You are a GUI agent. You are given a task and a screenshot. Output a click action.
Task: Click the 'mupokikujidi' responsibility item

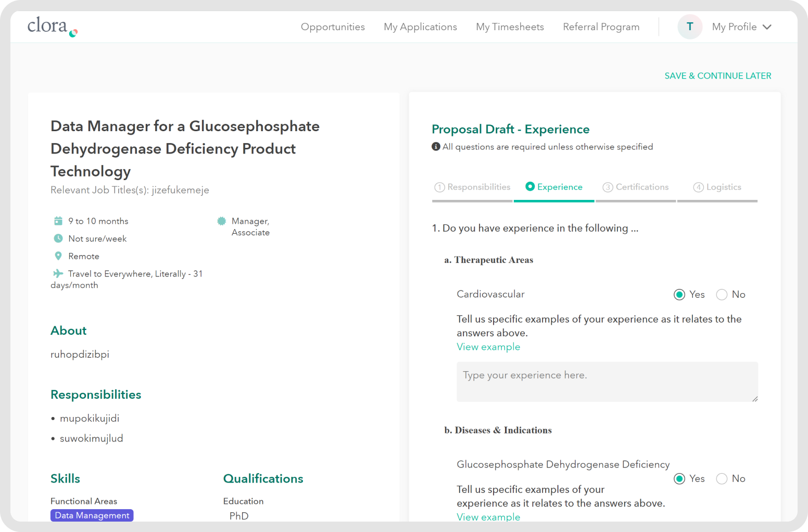[90, 419]
